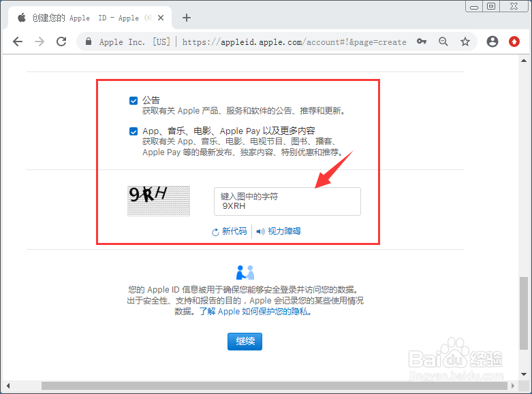Click the 公告 label text
This screenshot has width=532, height=394.
pyautogui.click(x=151, y=100)
